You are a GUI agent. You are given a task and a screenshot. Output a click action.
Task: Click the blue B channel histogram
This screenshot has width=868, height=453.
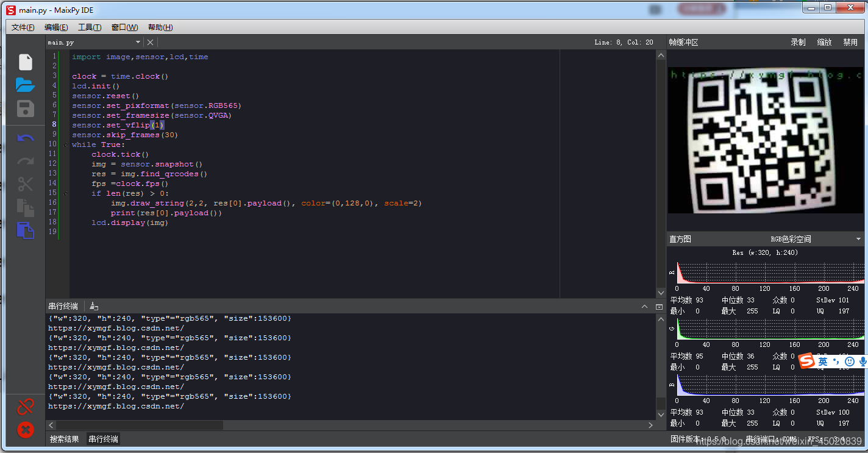click(770, 385)
